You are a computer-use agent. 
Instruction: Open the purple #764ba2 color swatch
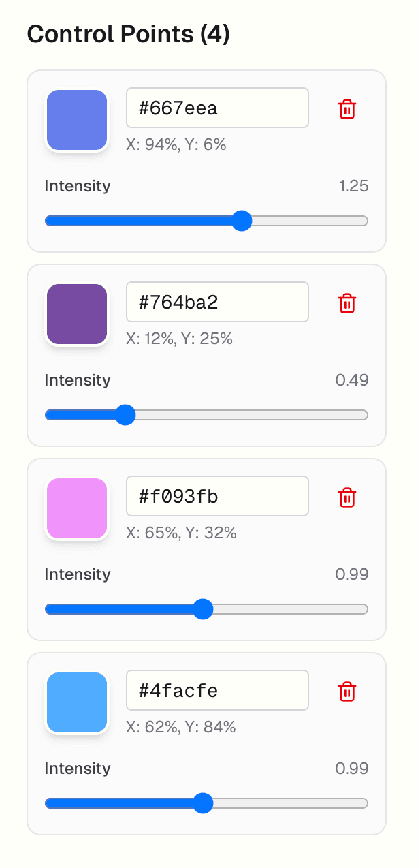pos(77,314)
